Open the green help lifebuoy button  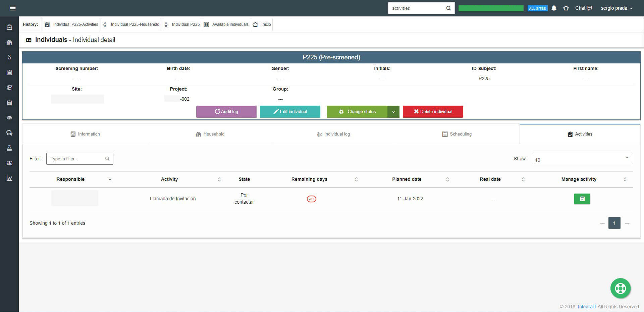click(620, 288)
